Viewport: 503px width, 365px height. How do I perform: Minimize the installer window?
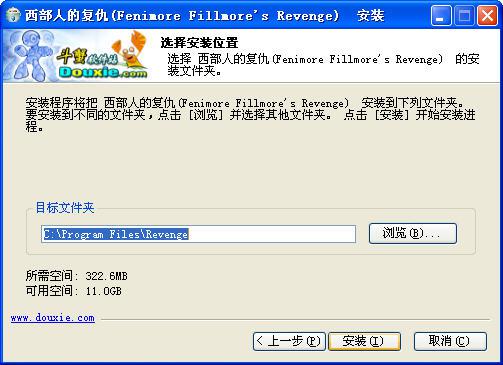(441, 16)
